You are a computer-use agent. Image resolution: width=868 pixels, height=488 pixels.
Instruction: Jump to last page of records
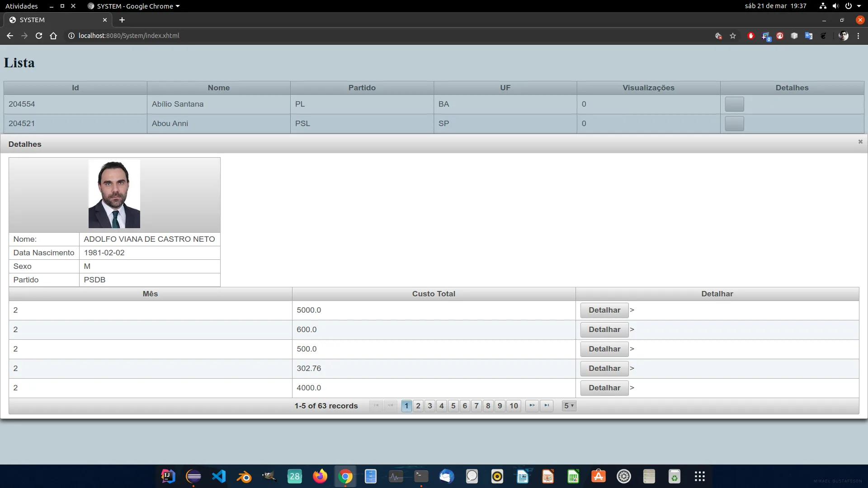coord(547,405)
